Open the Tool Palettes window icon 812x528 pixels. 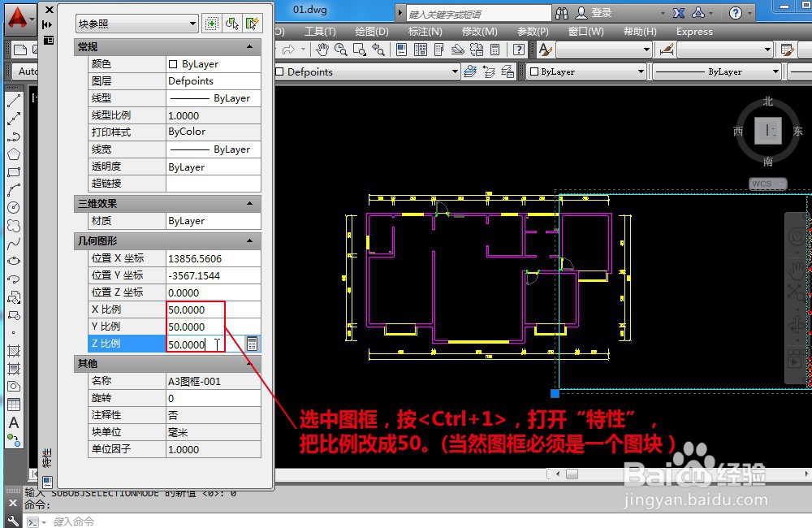pos(439,50)
